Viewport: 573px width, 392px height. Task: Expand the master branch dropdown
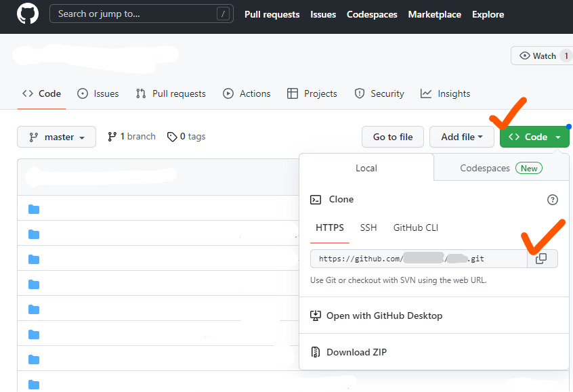click(x=57, y=137)
